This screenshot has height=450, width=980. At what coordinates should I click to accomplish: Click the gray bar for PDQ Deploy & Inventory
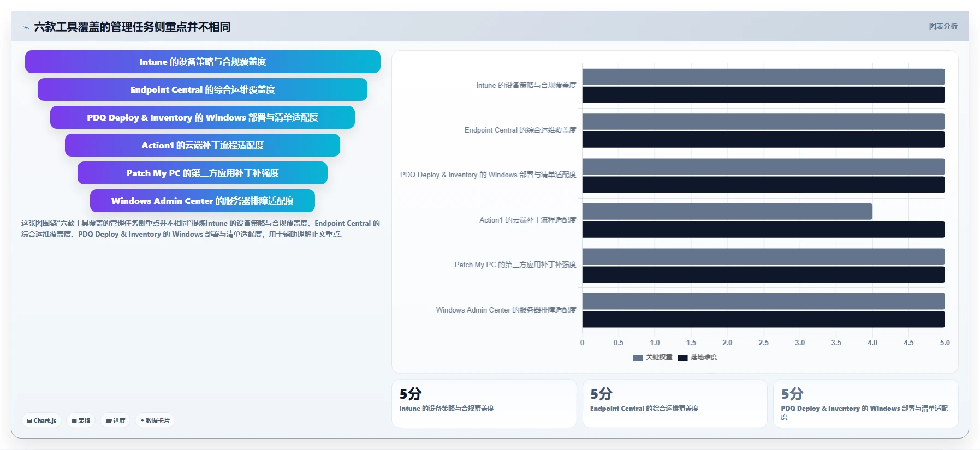coord(763,166)
